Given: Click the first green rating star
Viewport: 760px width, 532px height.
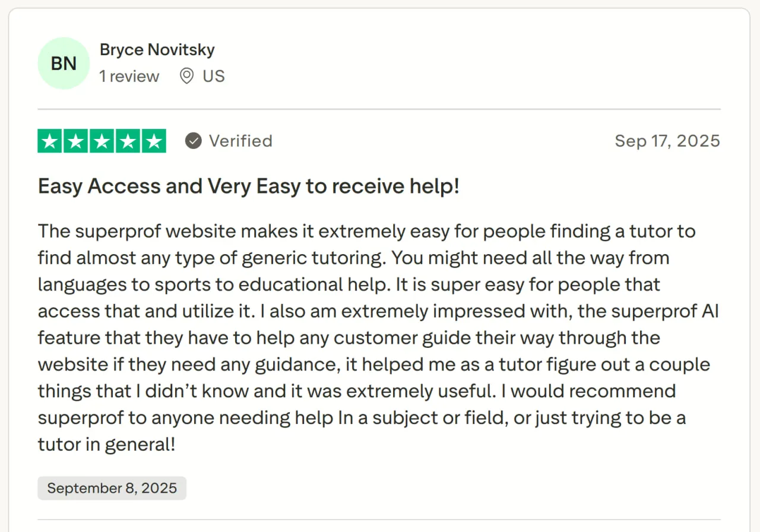Looking at the screenshot, I should click(x=50, y=141).
